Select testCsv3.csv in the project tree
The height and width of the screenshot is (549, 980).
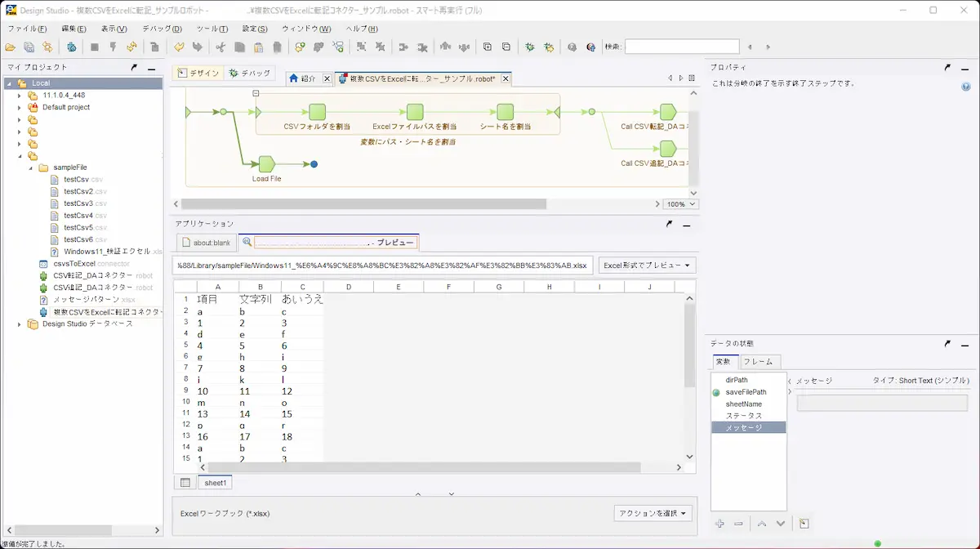tap(86, 203)
